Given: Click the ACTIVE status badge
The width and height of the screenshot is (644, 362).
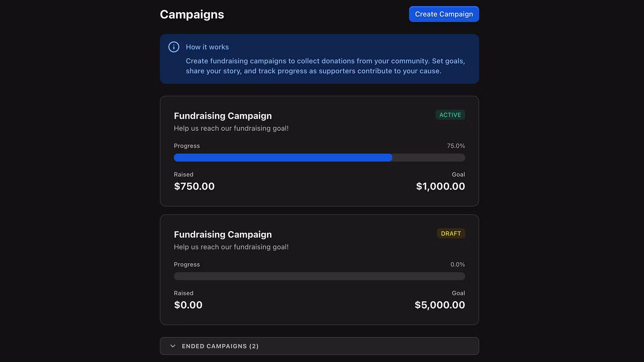Looking at the screenshot, I should coord(450,115).
